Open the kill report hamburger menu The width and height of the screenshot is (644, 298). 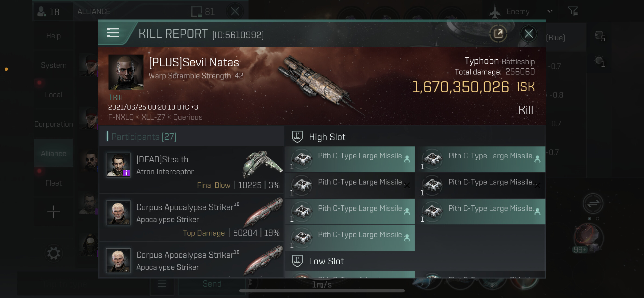click(112, 33)
